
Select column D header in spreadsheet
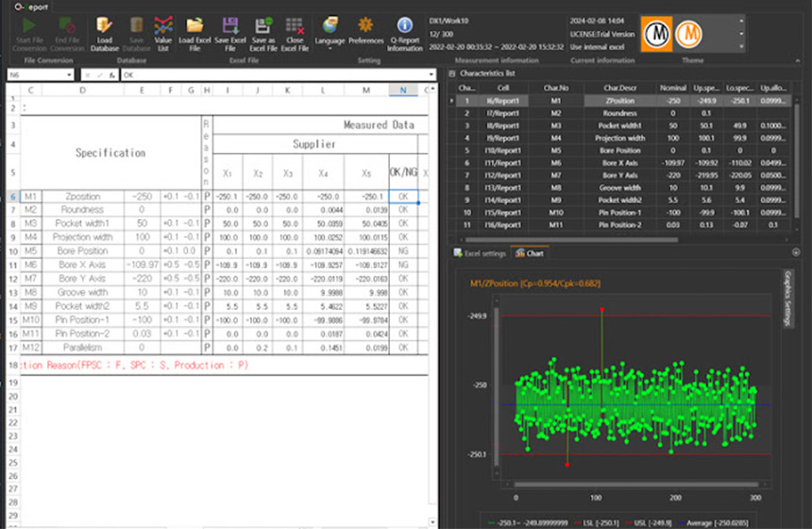tap(83, 90)
